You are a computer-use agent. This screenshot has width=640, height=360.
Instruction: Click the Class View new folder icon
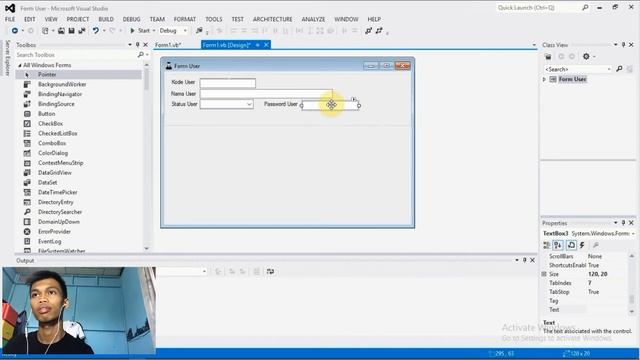click(x=548, y=57)
